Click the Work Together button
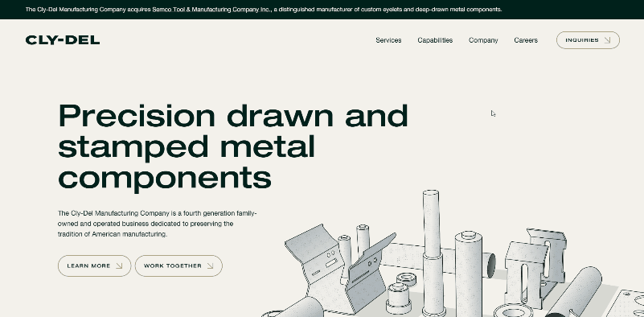Screen dimensions: 644x317 (178, 266)
